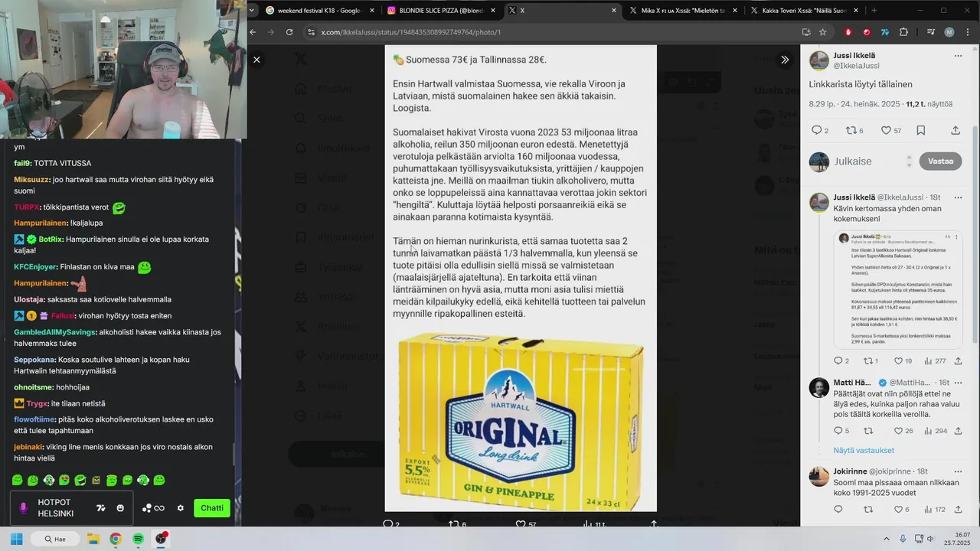The width and height of the screenshot is (980, 551).
Task: Like Matti's reply with 26 likes
Action: point(903,431)
